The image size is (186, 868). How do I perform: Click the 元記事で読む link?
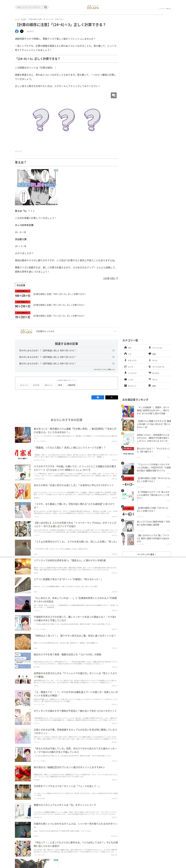point(110,278)
